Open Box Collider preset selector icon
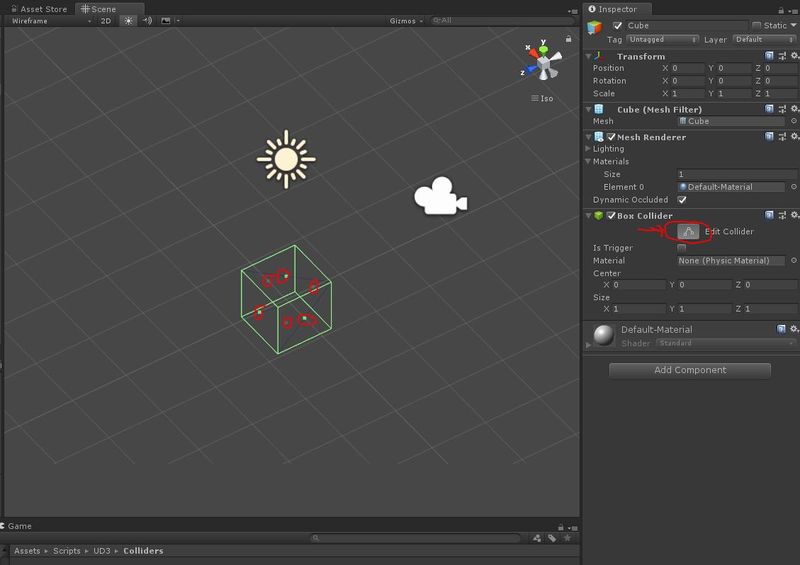This screenshot has width=800, height=565. pos(782,215)
